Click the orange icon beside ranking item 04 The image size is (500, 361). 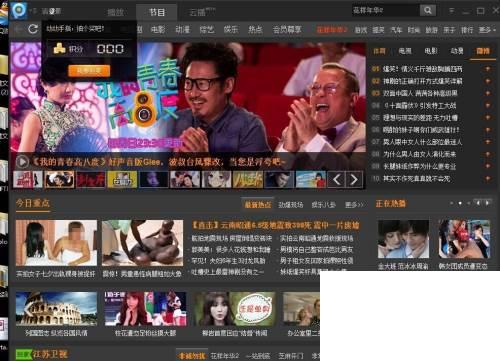(488, 105)
